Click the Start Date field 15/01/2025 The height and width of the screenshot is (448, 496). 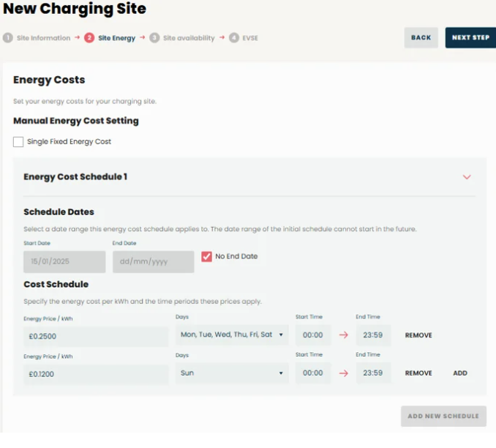(64, 262)
